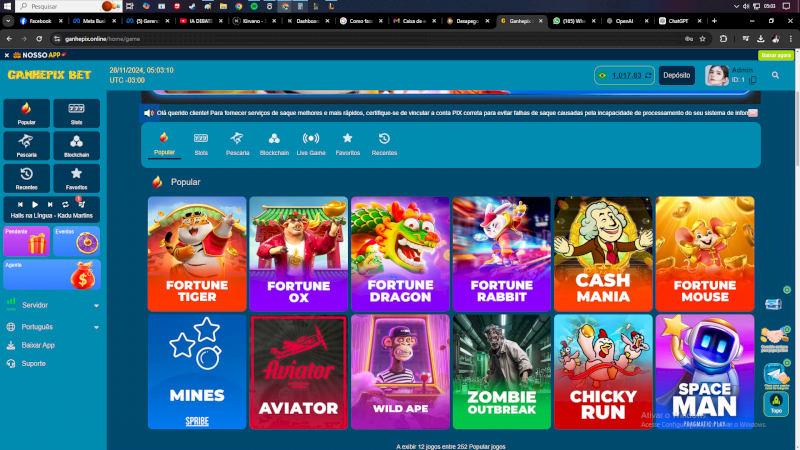800x450 pixels.
Task: Open the mail icon beside the announcement
Action: click(x=753, y=113)
